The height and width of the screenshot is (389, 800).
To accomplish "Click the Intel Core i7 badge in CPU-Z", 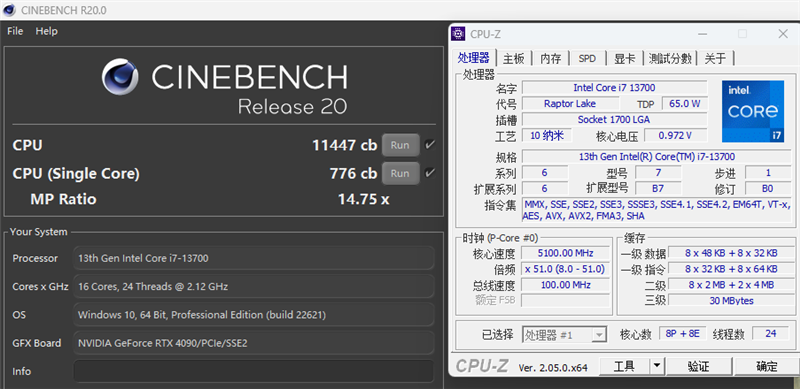I will [x=753, y=111].
